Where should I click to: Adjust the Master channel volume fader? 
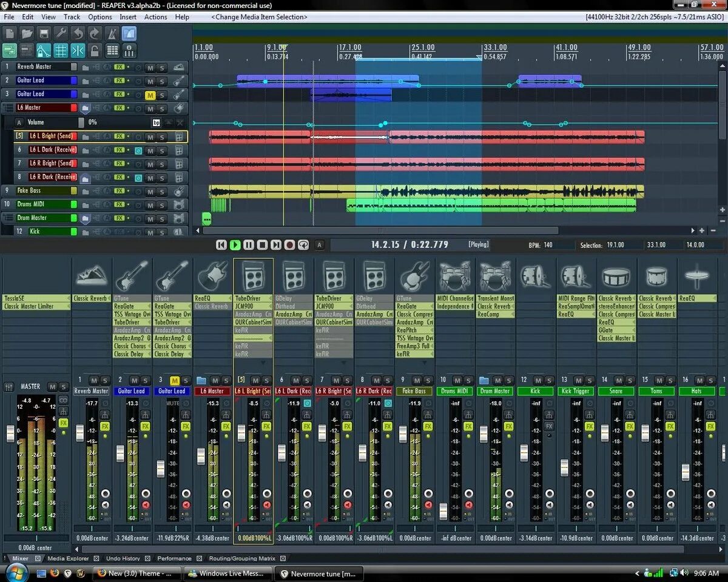pos(10,433)
